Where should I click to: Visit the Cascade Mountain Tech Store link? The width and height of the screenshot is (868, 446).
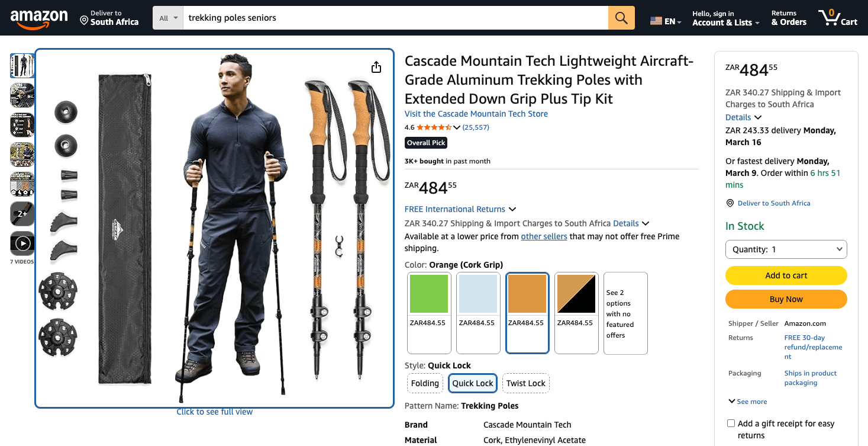(476, 114)
